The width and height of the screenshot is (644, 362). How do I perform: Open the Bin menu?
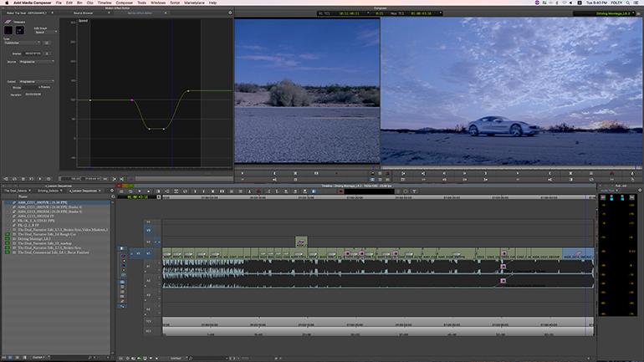point(79,3)
